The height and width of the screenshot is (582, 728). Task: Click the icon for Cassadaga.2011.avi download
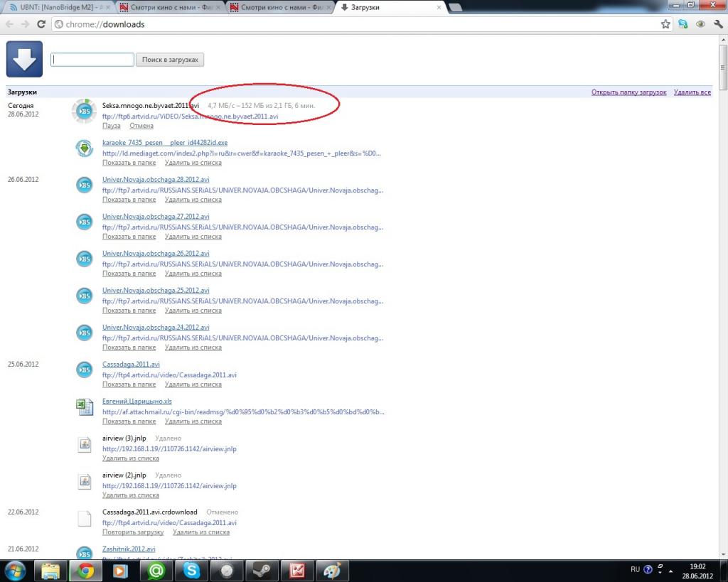click(84, 370)
